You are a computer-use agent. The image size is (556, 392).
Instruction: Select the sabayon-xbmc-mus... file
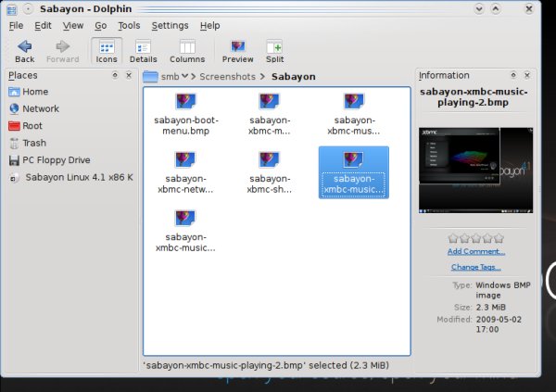pos(354,114)
